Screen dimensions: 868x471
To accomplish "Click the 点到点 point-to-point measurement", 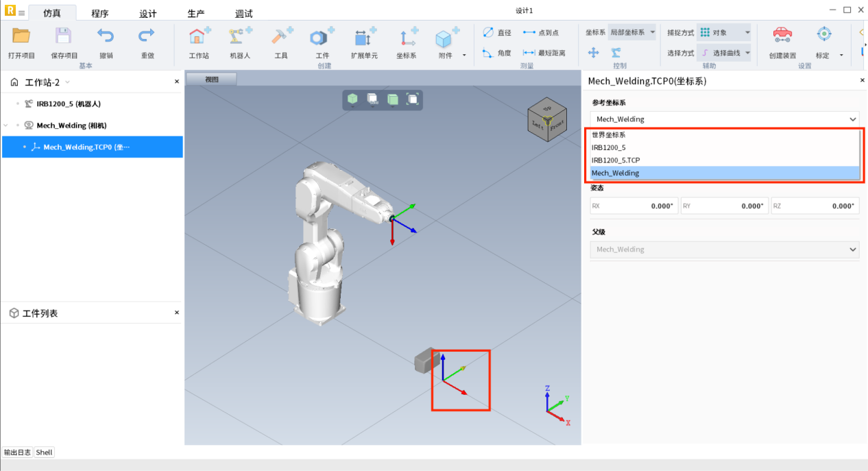I will tap(540, 32).
